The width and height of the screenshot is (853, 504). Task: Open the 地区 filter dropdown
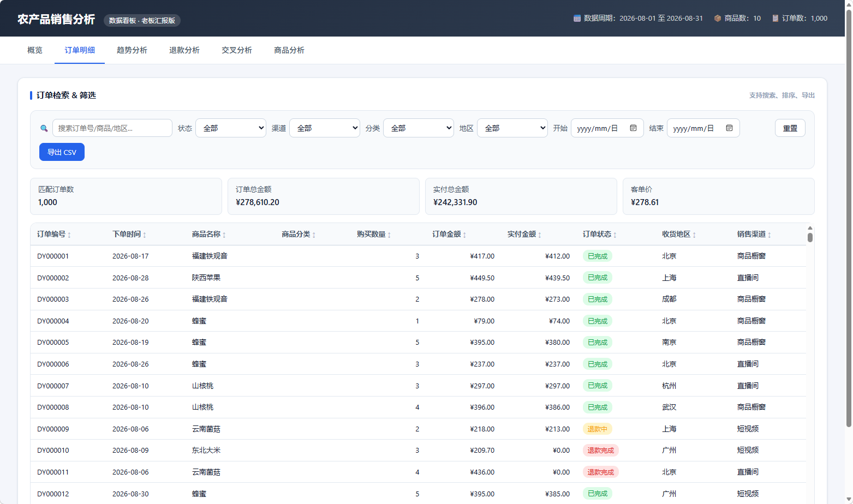pyautogui.click(x=512, y=128)
